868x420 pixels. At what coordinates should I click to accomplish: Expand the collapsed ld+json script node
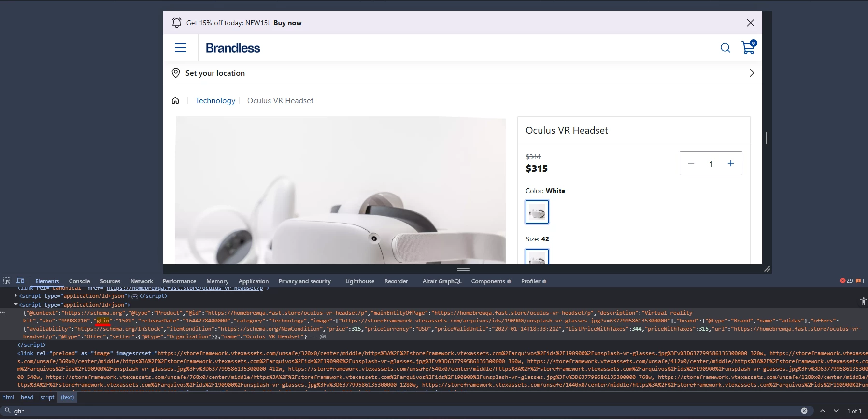coord(16,296)
